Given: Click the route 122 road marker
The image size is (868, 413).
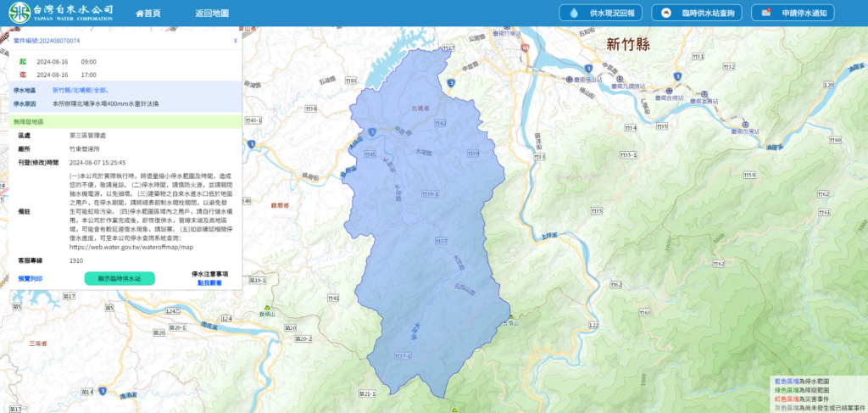Looking at the screenshot, I should tap(593, 326).
